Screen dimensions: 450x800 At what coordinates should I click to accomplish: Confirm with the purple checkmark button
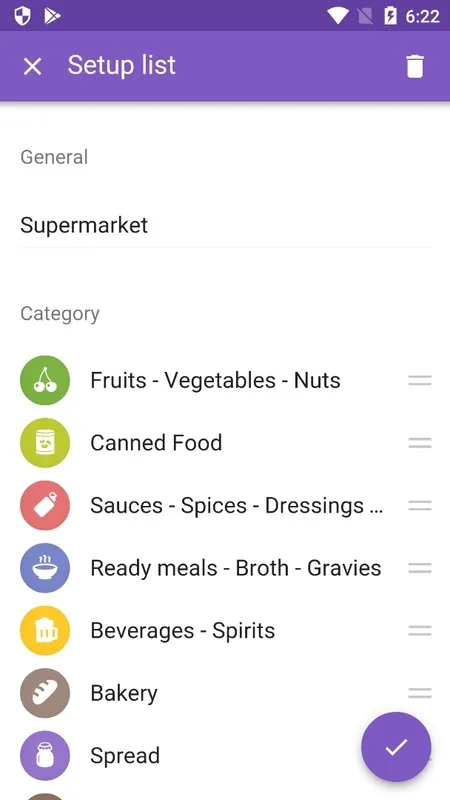point(396,747)
